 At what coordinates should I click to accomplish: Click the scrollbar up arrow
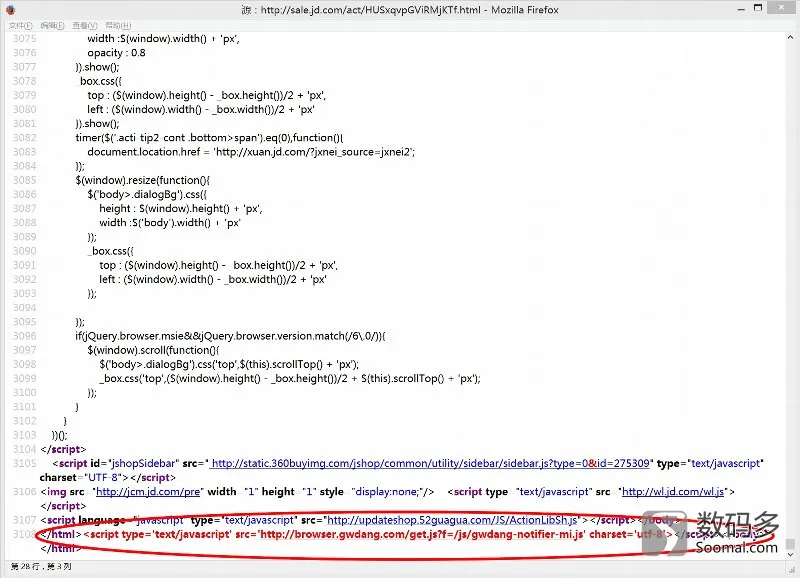pos(790,37)
